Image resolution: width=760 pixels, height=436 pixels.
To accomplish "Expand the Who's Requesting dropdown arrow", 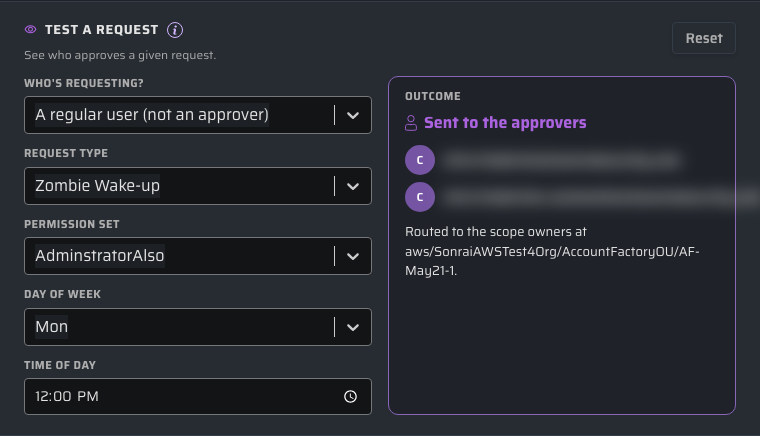I will click(353, 115).
